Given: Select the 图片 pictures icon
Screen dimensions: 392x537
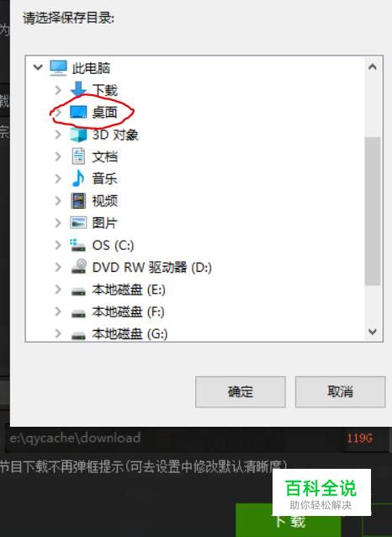Looking at the screenshot, I should pyautogui.click(x=78, y=222).
